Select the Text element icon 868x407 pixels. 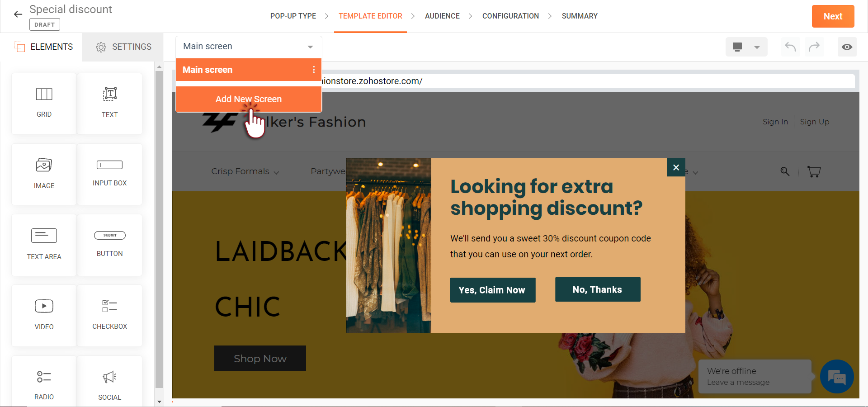(110, 94)
